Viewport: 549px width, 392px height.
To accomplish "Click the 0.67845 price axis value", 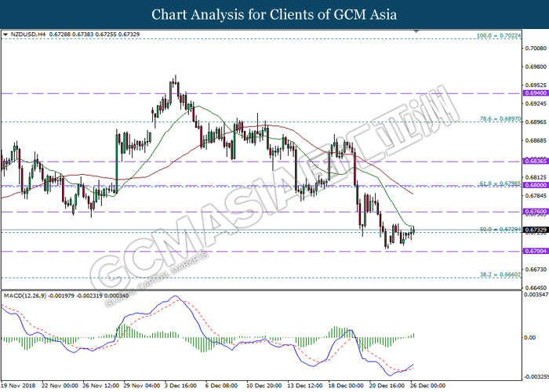I will (x=536, y=196).
